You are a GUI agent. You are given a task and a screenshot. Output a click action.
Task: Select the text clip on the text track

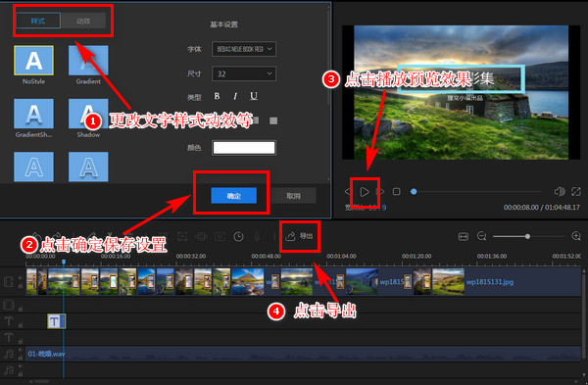click(x=57, y=321)
